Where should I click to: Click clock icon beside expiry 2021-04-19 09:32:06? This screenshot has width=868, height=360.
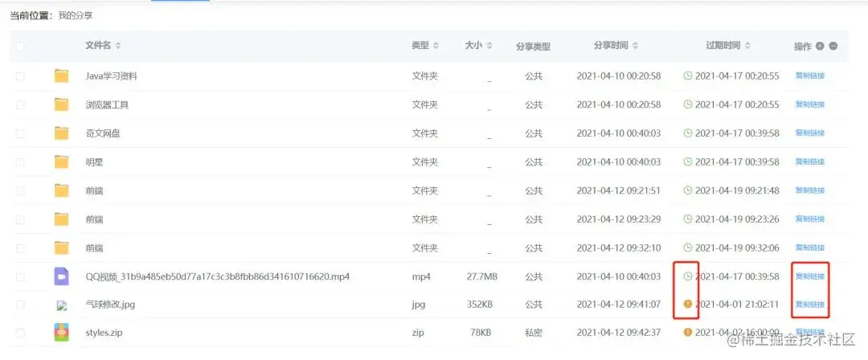point(688,247)
